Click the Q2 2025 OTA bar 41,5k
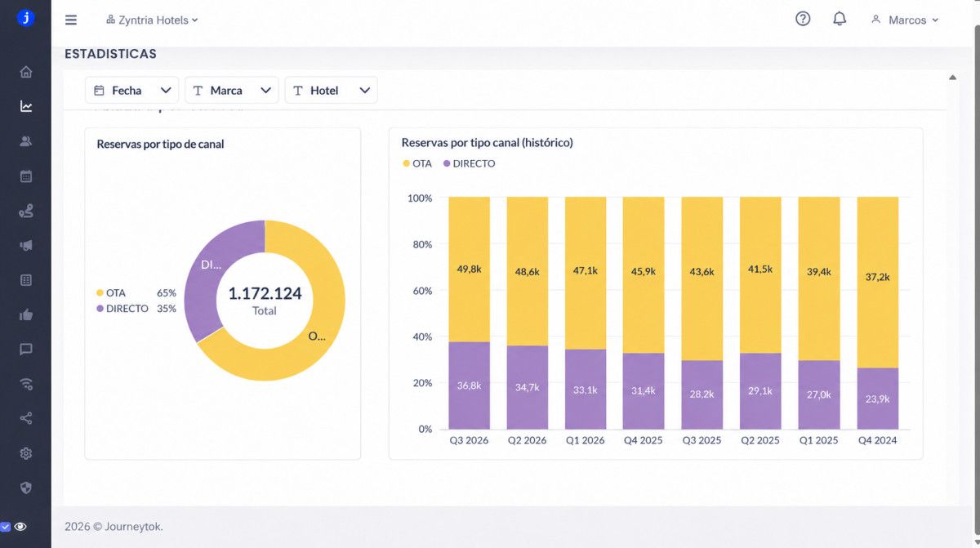 pyautogui.click(x=760, y=274)
